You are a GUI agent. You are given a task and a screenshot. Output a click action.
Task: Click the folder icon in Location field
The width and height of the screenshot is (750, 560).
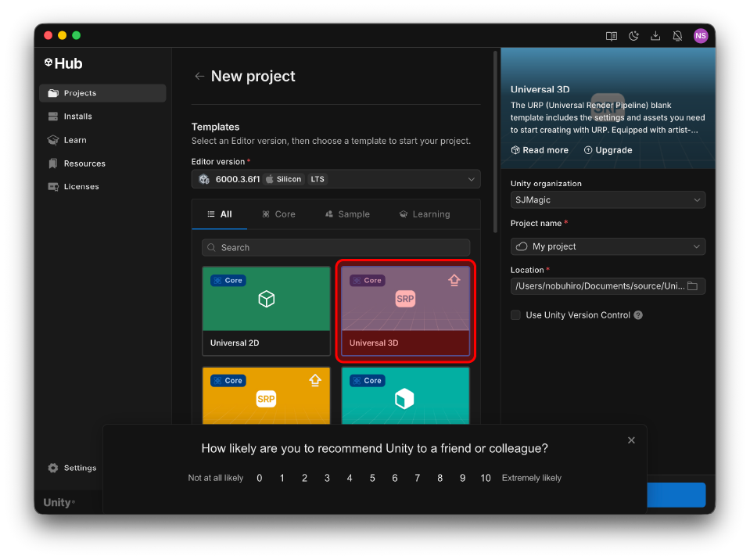[692, 286]
